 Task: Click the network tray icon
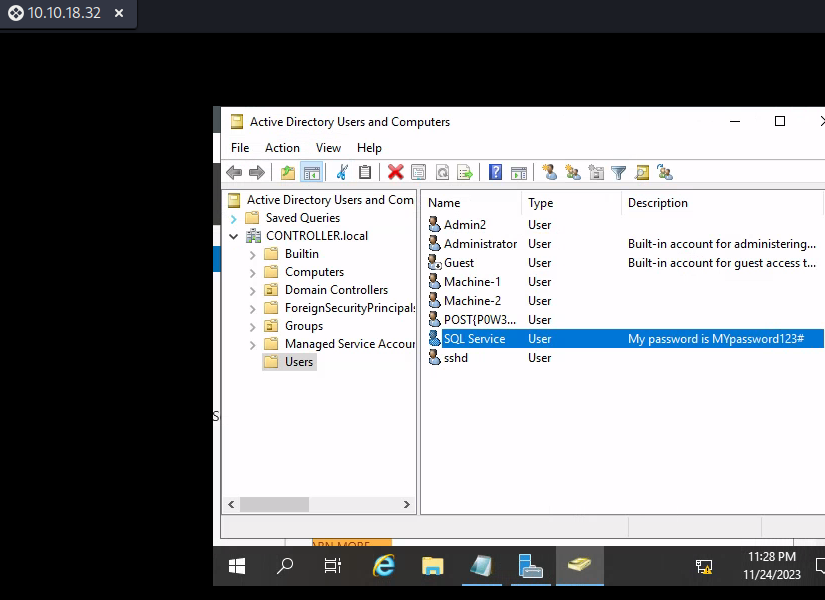[x=703, y=567]
